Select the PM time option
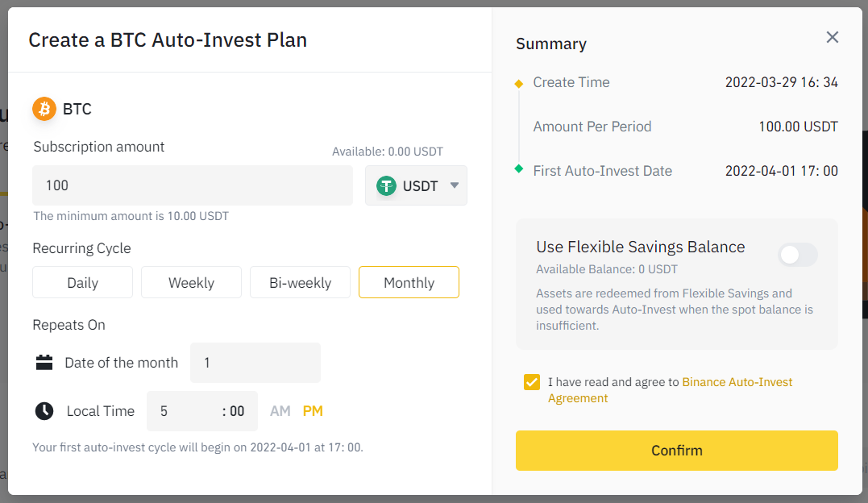This screenshot has width=868, height=503. click(313, 411)
